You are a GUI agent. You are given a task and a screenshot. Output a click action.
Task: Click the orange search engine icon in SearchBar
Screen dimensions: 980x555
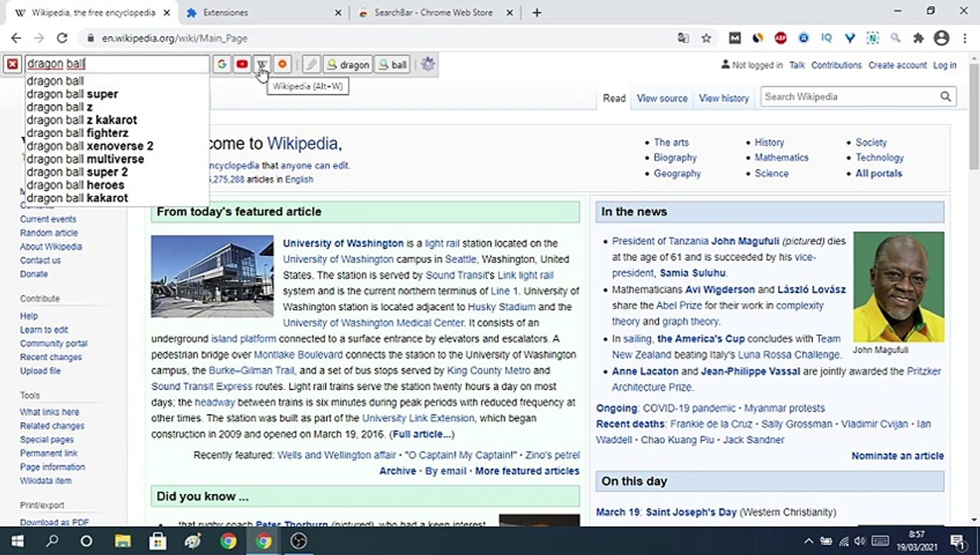pos(282,65)
